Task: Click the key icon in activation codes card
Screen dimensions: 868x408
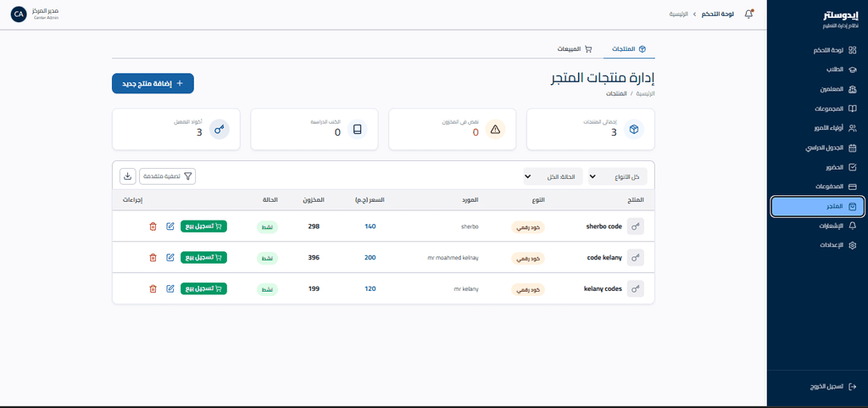Action: click(220, 130)
